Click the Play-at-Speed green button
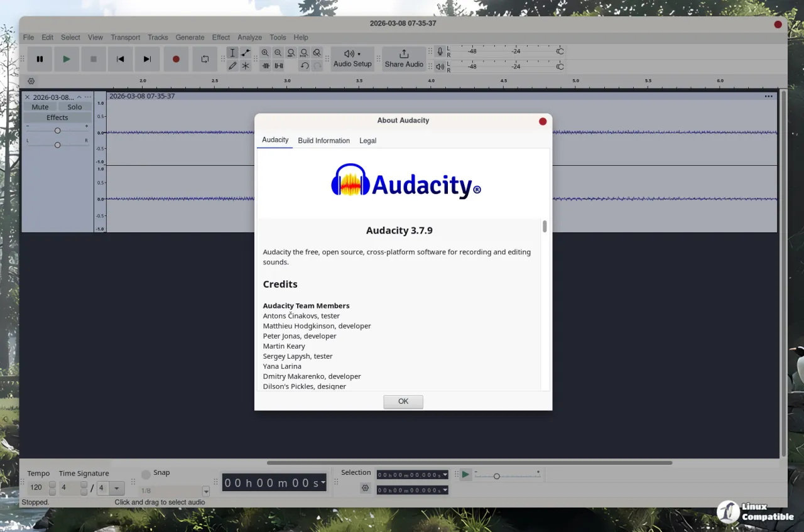The image size is (804, 532). coord(465,474)
